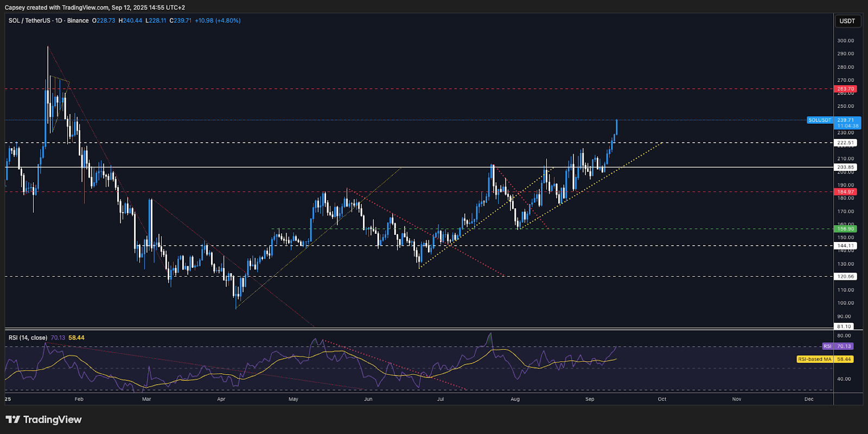
Task: Click the red 184.97 price label
Action: point(845,192)
